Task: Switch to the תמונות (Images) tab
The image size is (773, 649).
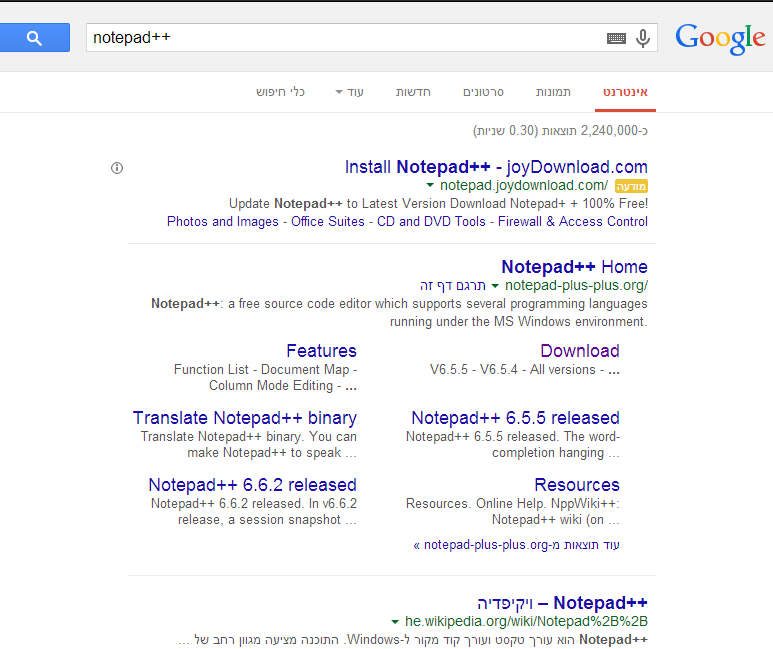Action: (x=553, y=92)
